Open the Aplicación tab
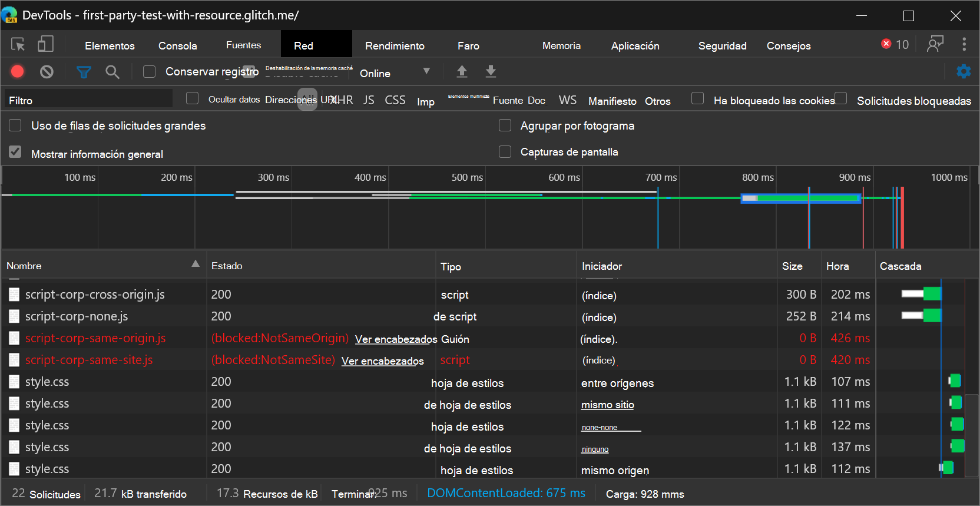Image resolution: width=980 pixels, height=506 pixels. click(635, 46)
